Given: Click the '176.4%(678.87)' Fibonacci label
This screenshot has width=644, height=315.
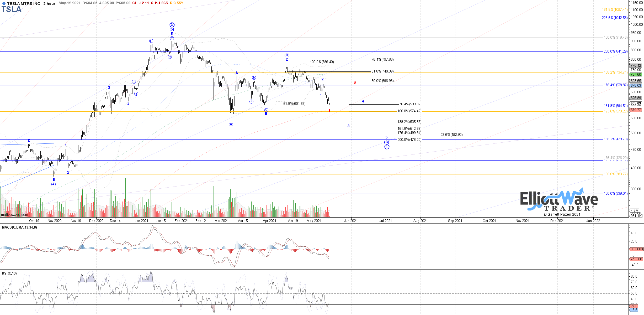Looking at the screenshot, I should [x=616, y=85].
